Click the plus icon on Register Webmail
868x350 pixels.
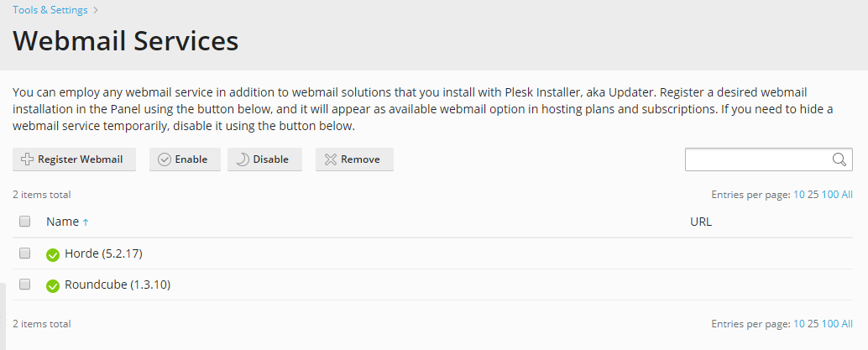[x=27, y=159]
